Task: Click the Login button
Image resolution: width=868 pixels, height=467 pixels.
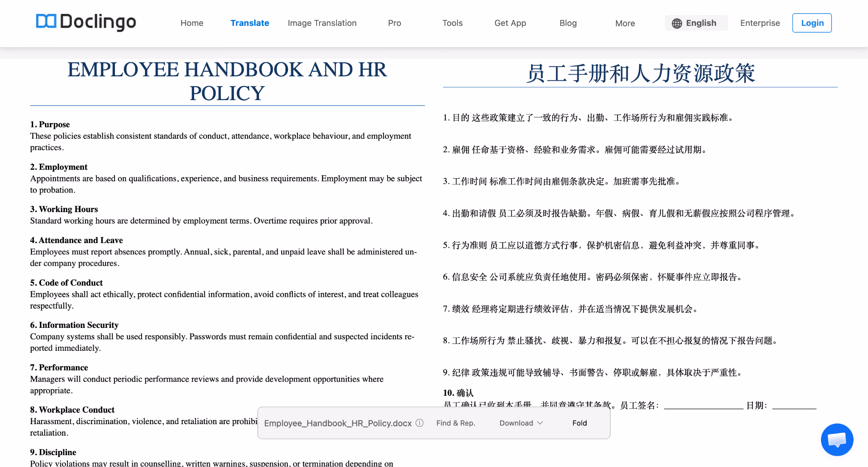Action: [x=812, y=23]
